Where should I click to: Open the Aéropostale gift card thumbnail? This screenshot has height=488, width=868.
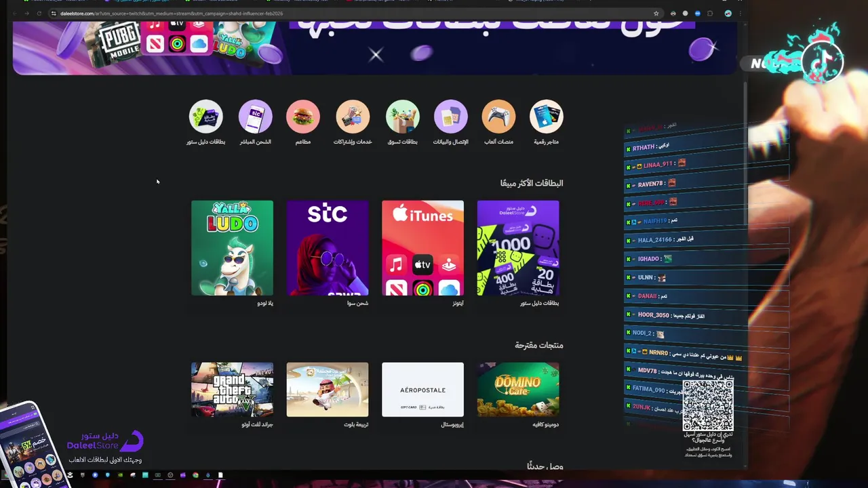422,390
